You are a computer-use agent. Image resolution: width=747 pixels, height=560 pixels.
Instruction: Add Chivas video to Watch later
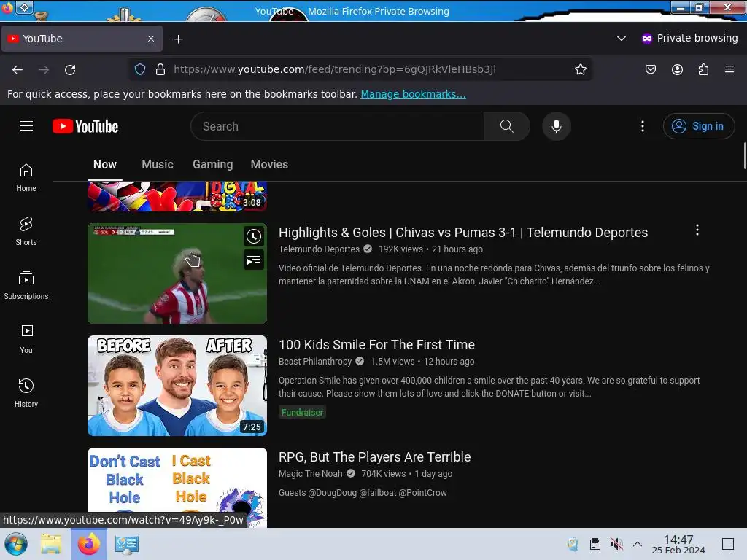click(x=253, y=236)
